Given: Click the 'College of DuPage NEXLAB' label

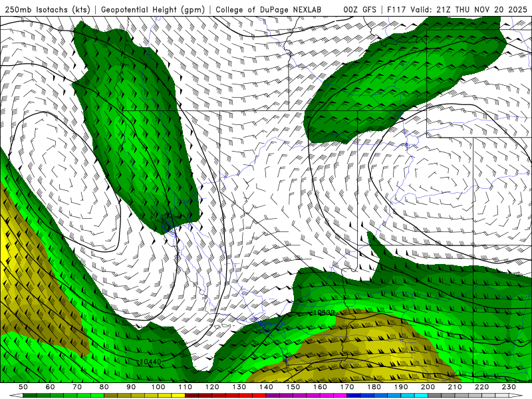Looking at the screenshot, I should (269, 9).
